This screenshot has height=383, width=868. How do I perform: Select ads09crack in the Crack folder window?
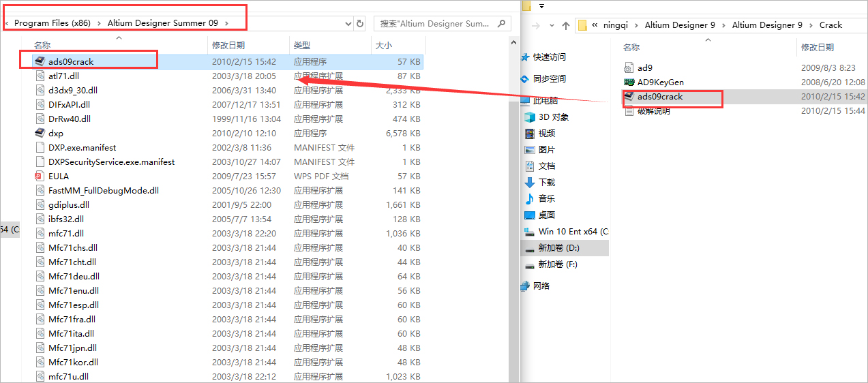point(659,96)
